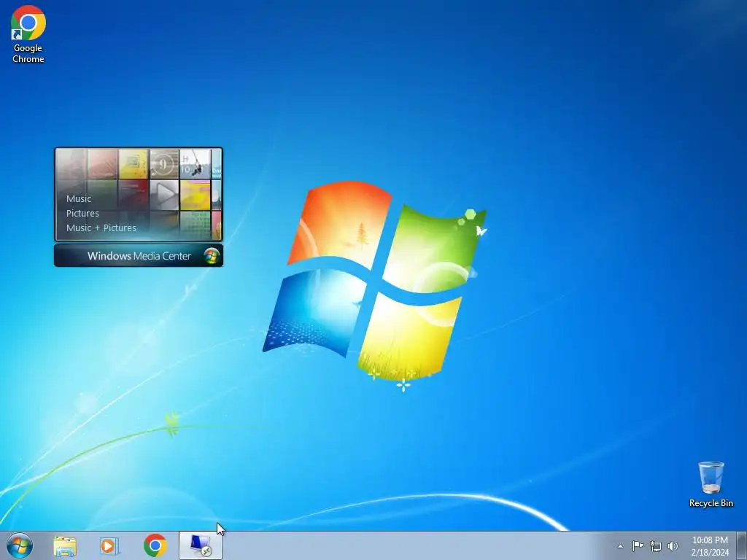747x560 pixels.
Task: Click the volume speaker tray icon
Action: click(x=673, y=546)
